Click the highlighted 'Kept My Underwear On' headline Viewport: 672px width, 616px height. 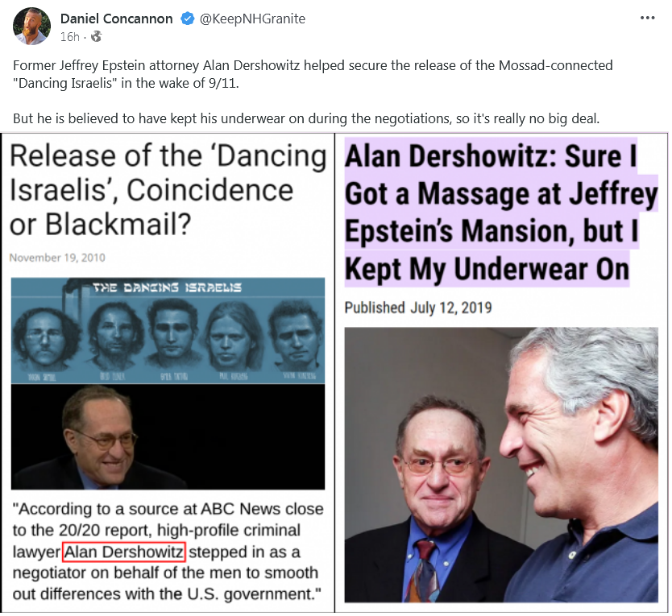501,212
